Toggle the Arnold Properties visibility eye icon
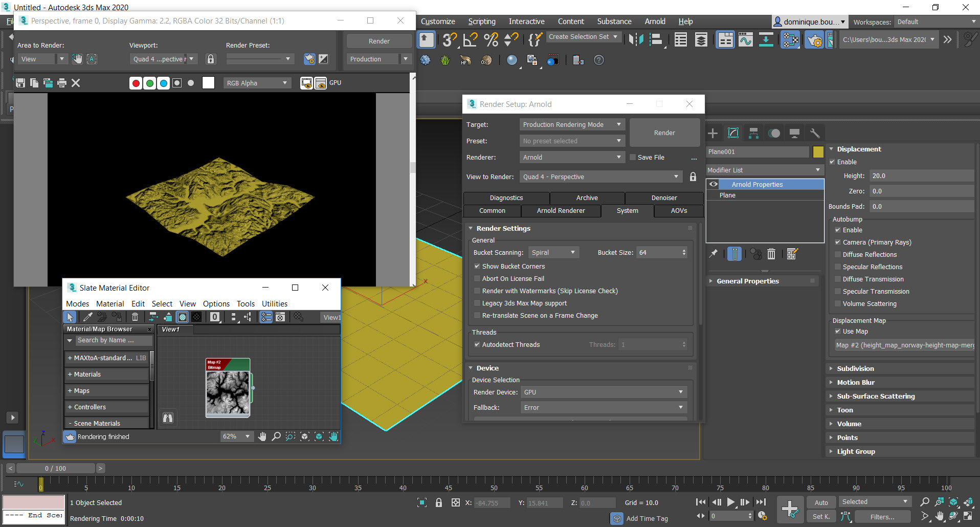The image size is (980, 527). (x=714, y=184)
